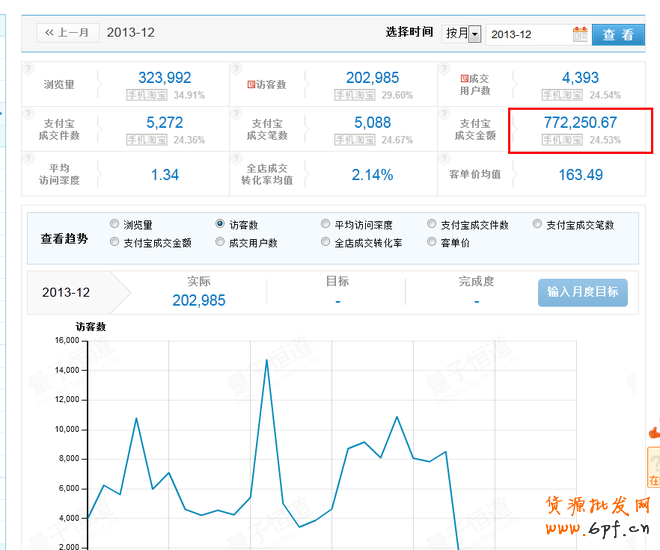This screenshot has width=660, height=550.
Task: Click the 2013-12 date input field
Action: tap(528, 34)
